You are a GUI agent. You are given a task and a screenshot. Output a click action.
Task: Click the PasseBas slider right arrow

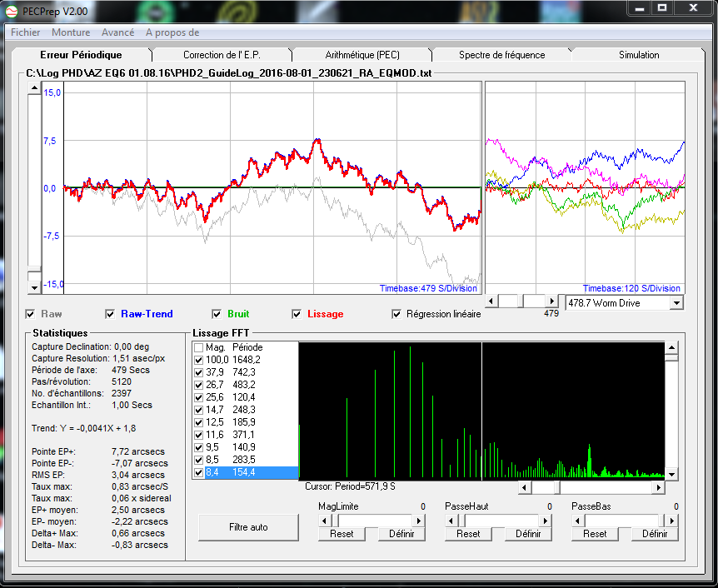[671, 521]
